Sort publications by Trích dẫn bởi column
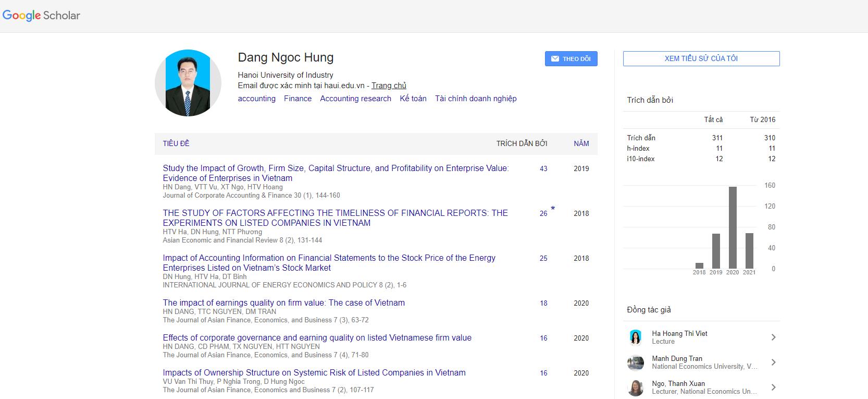868x399 pixels. [x=522, y=143]
